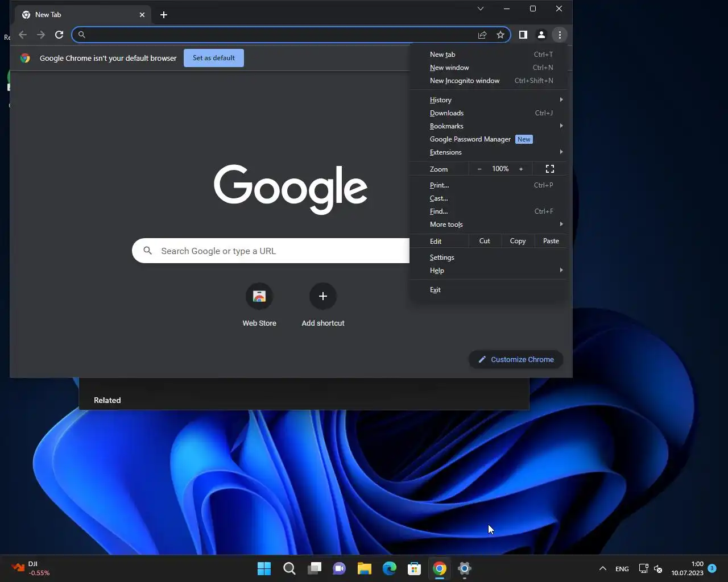
Task: Click the network icon in system tray
Action: 644,568
